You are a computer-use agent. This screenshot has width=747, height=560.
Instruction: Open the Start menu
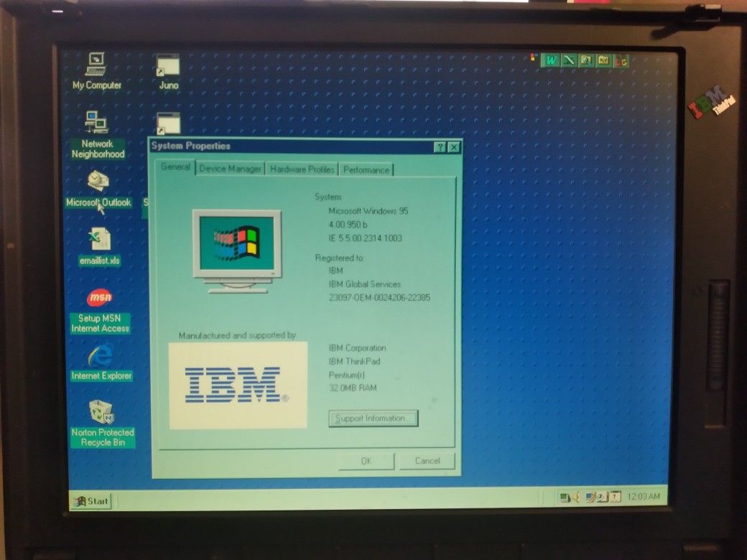pyautogui.click(x=93, y=500)
